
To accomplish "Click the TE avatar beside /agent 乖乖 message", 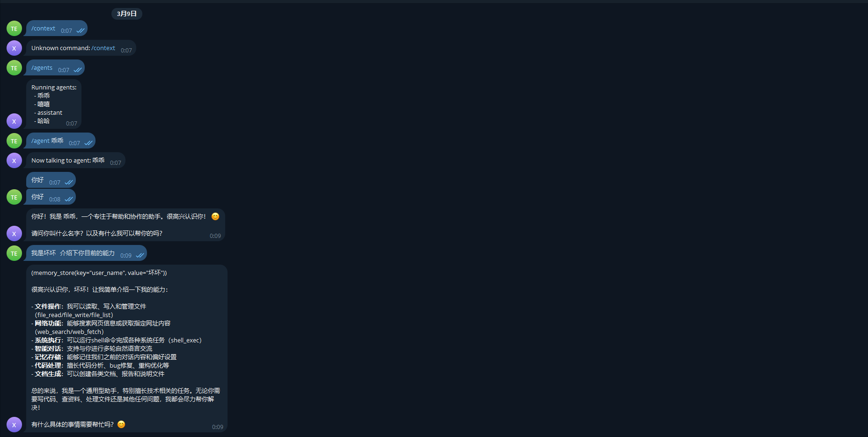I will click(x=14, y=141).
